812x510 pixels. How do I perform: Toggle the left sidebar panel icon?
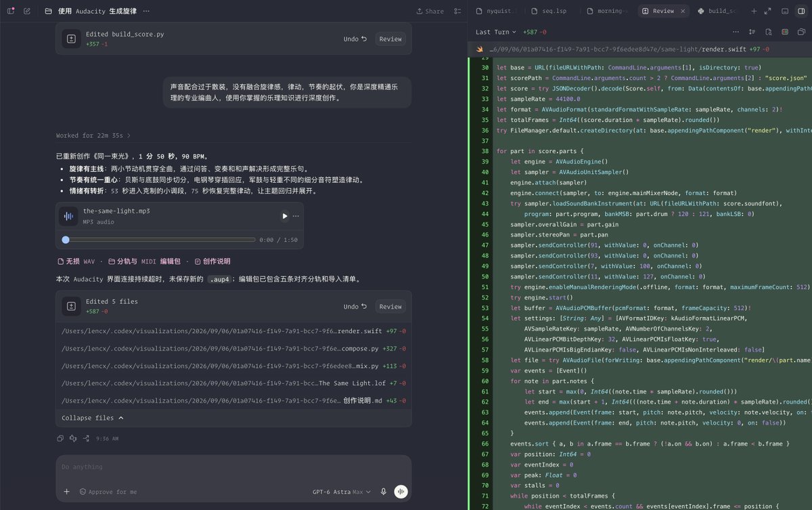tap(11, 11)
